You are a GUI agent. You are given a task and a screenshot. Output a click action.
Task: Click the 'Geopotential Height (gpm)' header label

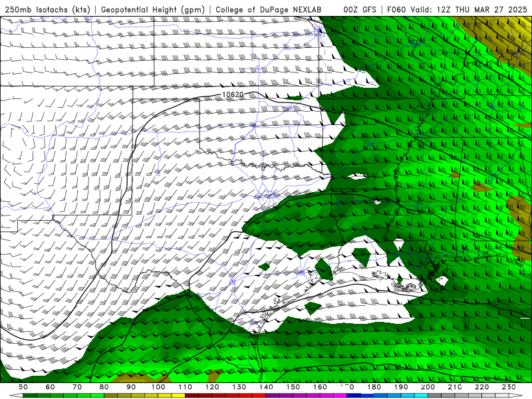(x=153, y=9)
